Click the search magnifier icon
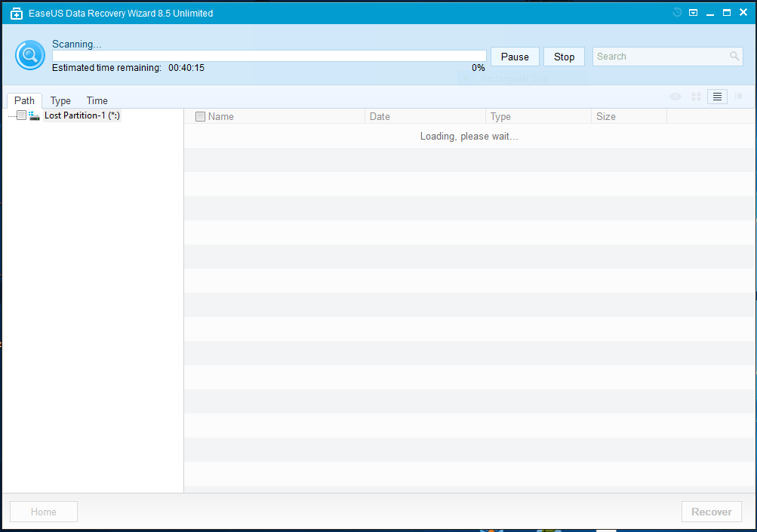This screenshot has width=757, height=532. [734, 57]
